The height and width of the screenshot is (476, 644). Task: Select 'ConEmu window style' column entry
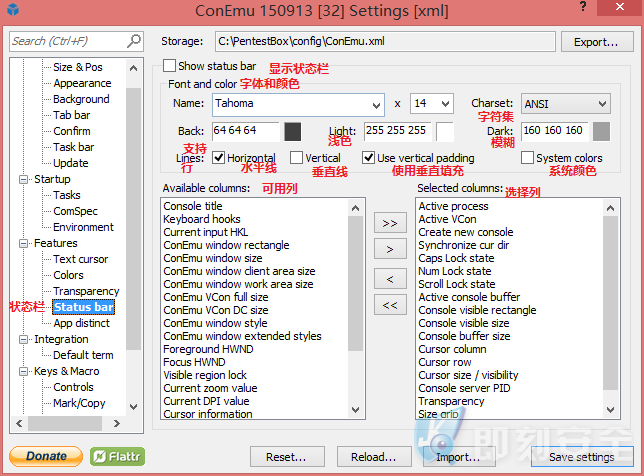(215, 323)
